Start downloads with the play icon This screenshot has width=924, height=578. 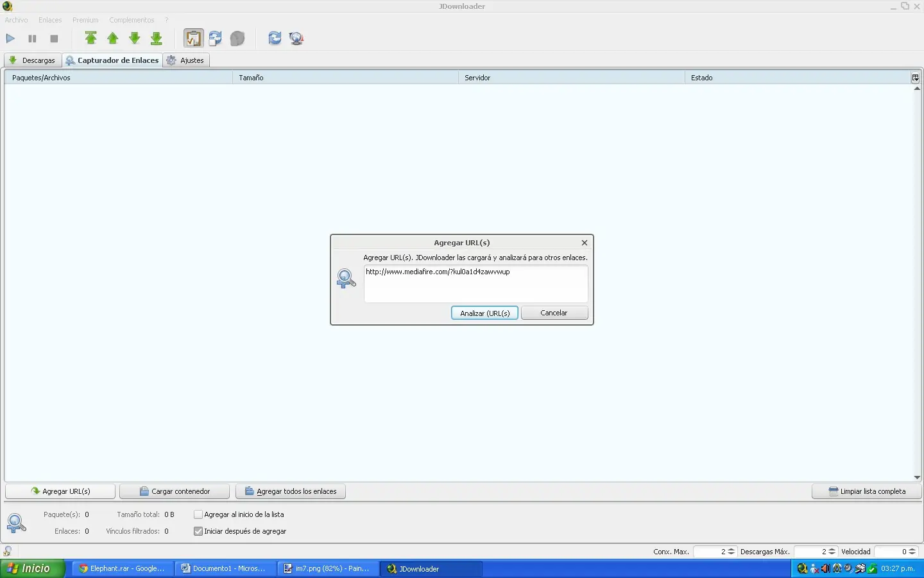click(10, 39)
